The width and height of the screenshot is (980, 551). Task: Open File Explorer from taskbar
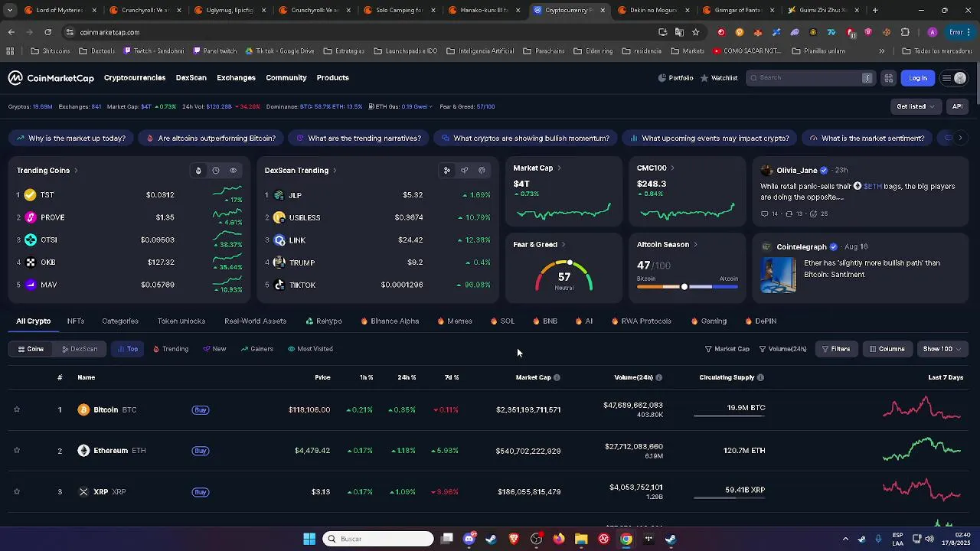point(581,539)
